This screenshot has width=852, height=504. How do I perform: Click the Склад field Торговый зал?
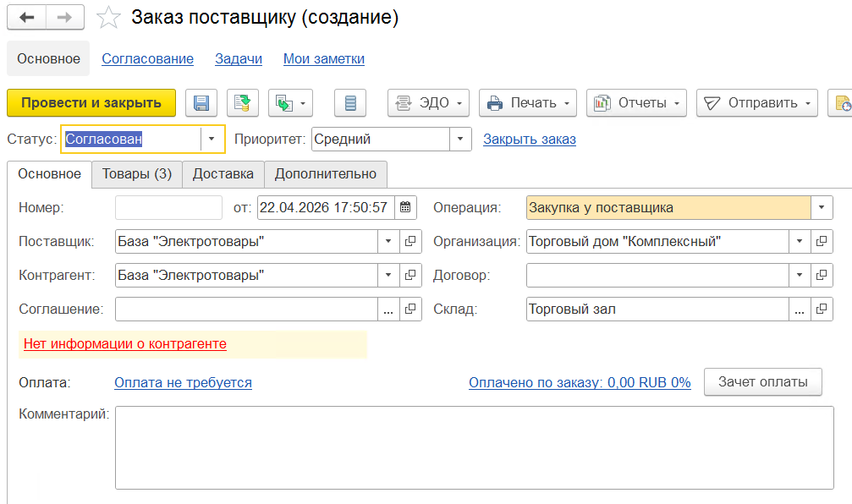click(657, 309)
